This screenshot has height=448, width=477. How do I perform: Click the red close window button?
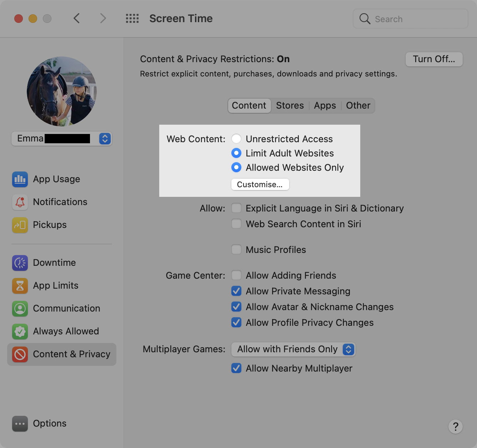click(19, 19)
